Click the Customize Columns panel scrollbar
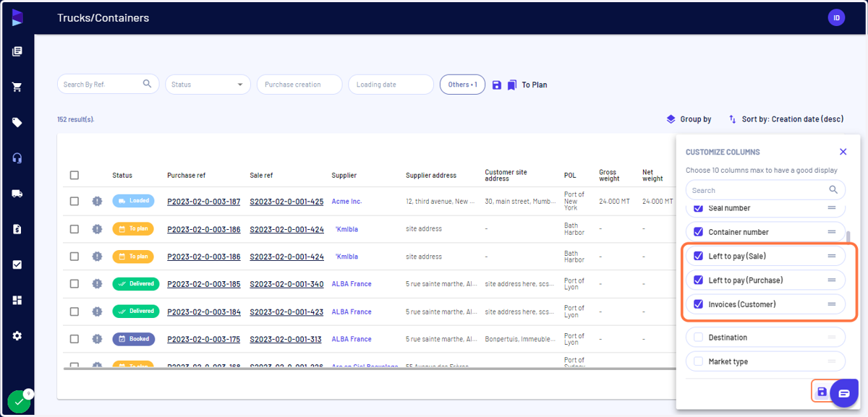Screen dimensions: 868x417 pos(849,238)
